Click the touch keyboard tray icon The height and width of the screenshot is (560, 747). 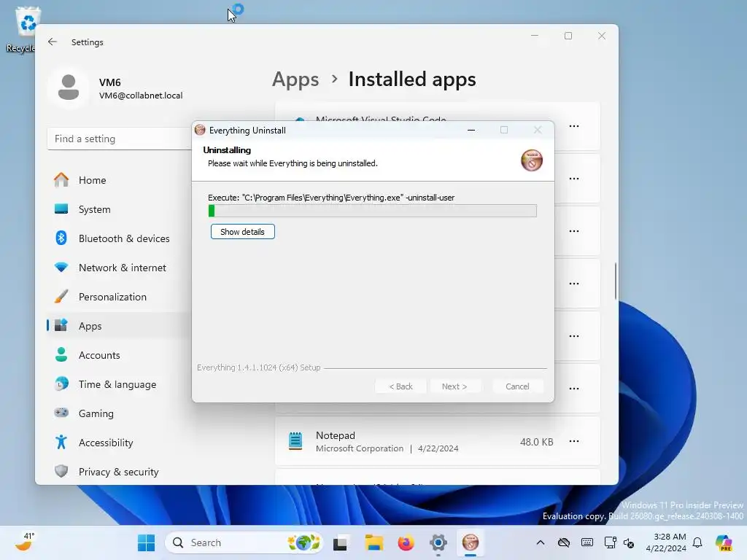click(x=587, y=542)
